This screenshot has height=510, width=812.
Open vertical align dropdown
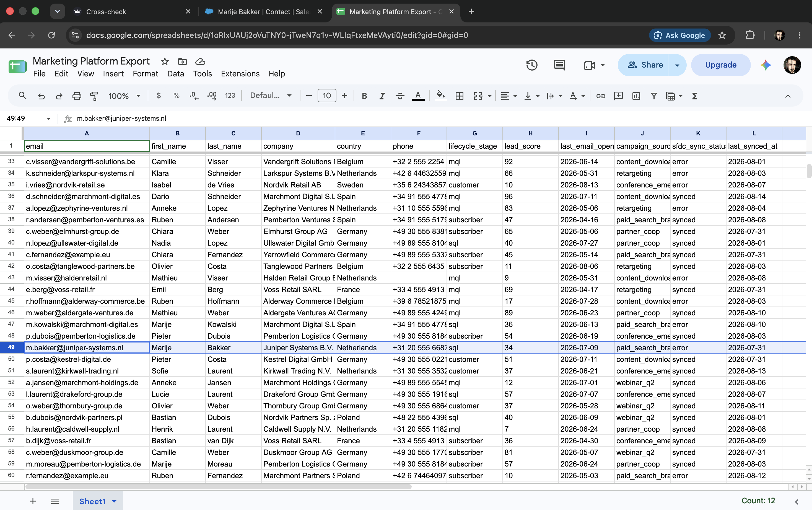(x=532, y=96)
